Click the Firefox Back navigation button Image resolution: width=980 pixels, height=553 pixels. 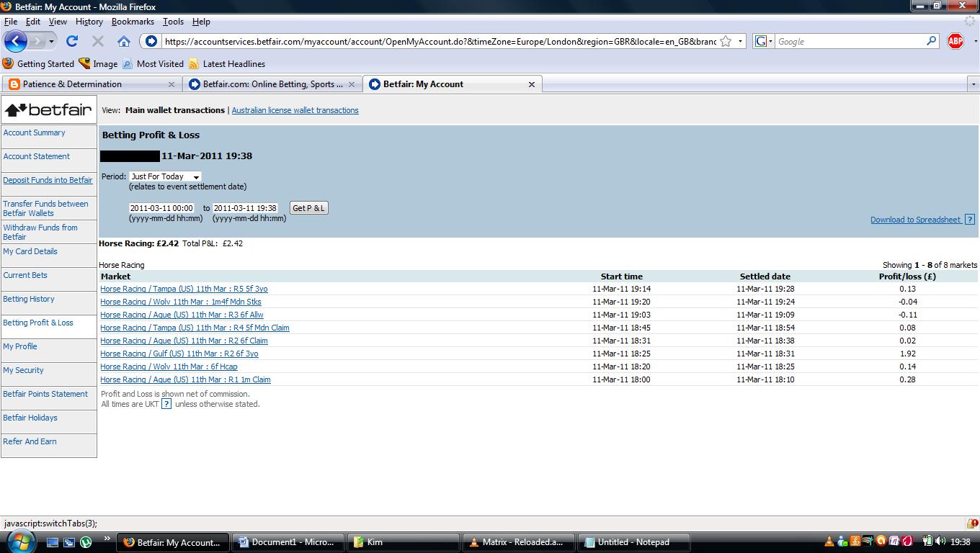click(16, 41)
